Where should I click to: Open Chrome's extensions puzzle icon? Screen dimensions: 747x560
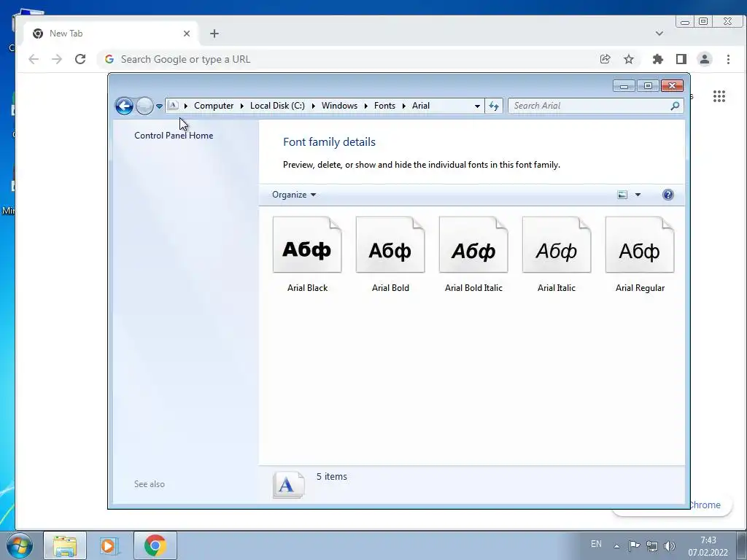[658, 59]
